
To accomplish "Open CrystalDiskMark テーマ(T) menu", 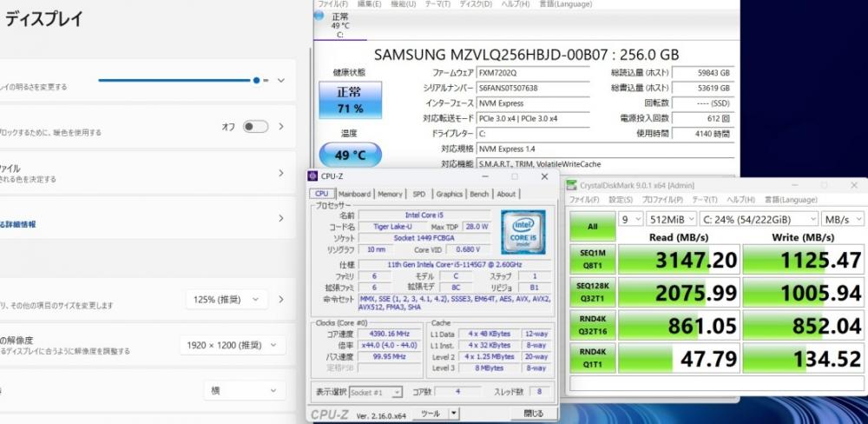I will pos(704,200).
